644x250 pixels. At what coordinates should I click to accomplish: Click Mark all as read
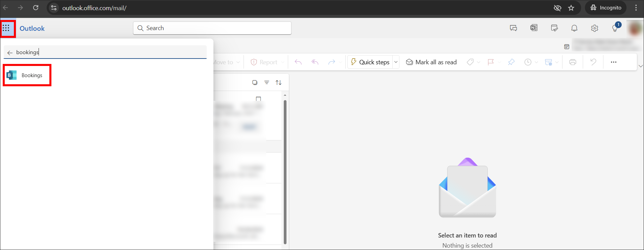pyautogui.click(x=431, y=62)
